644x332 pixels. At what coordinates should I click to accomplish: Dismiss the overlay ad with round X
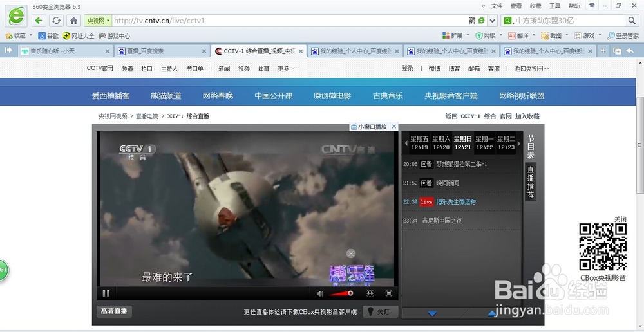[x=350, y=254]
